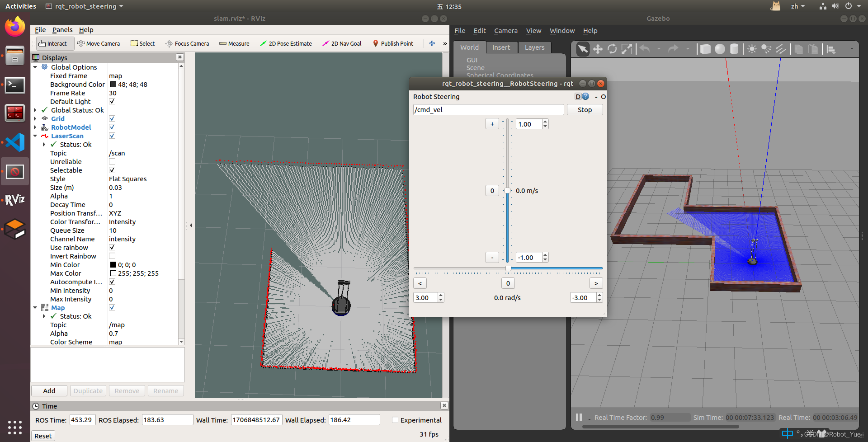Click Add button in Displays panel
The image size is (868, 442).
tap(49, 390)
